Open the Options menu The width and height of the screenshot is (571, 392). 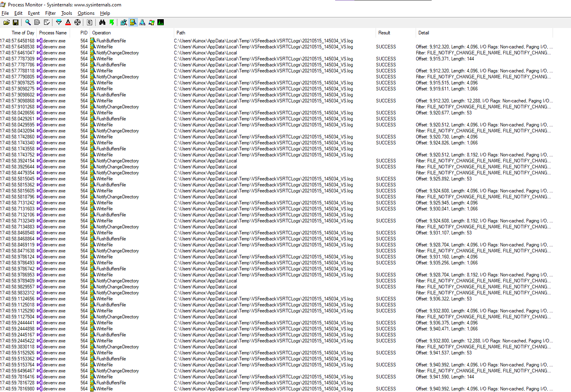pyautogui.click(x=86, y=13)
